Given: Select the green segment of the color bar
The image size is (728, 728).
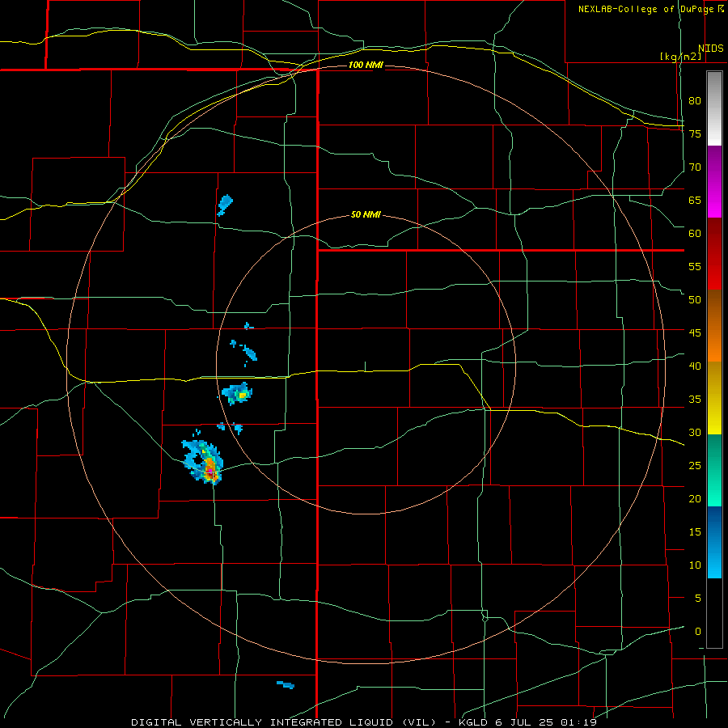Looking at the screenshot, I should [714, 470].
